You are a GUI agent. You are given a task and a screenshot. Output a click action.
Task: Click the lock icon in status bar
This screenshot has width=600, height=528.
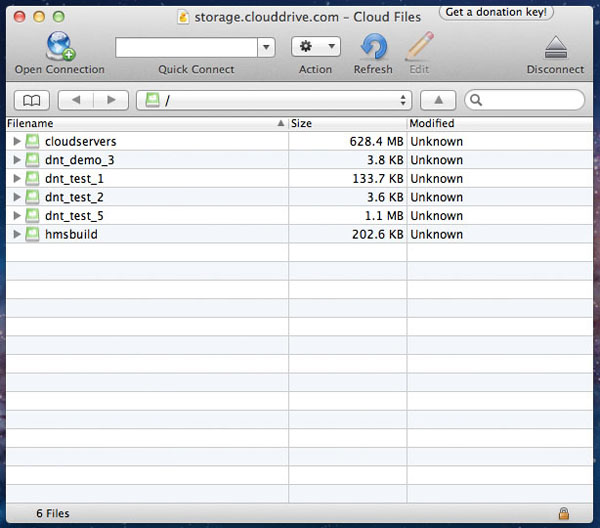click(564, 513)
